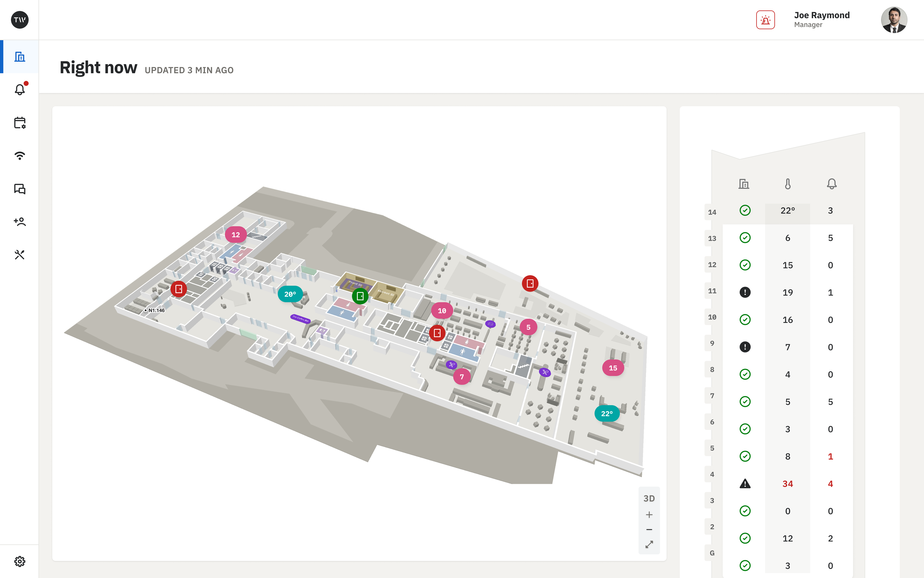Click the TW logo icon

(20, 20)
